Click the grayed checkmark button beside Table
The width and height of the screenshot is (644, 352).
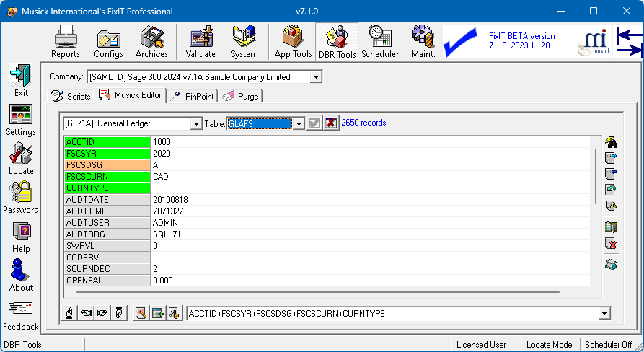tap(314, 123)
